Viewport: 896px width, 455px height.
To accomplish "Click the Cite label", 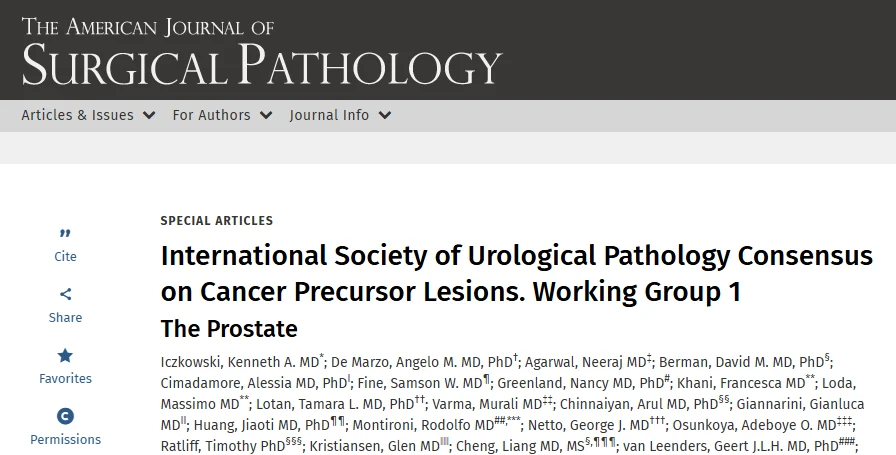I will [65, 257].
